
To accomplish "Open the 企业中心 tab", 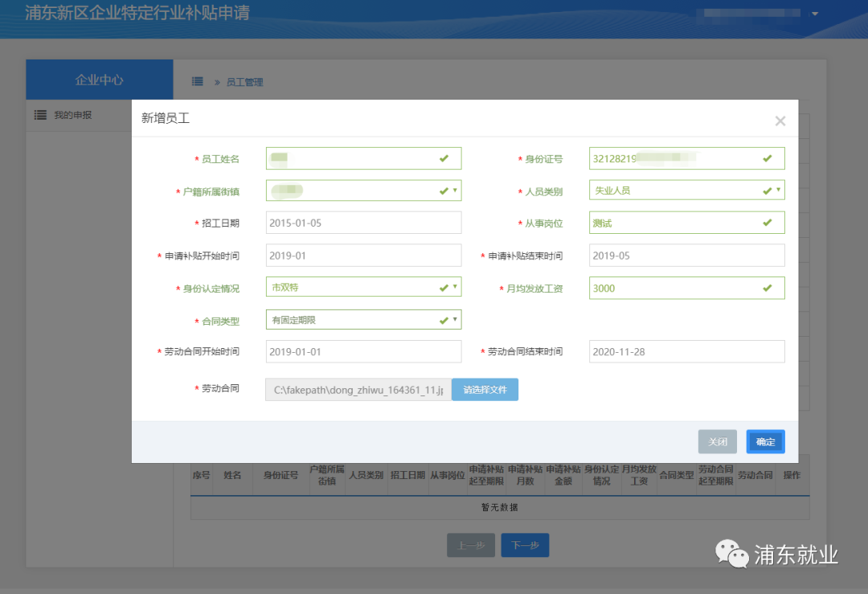I will coord(100,80).
